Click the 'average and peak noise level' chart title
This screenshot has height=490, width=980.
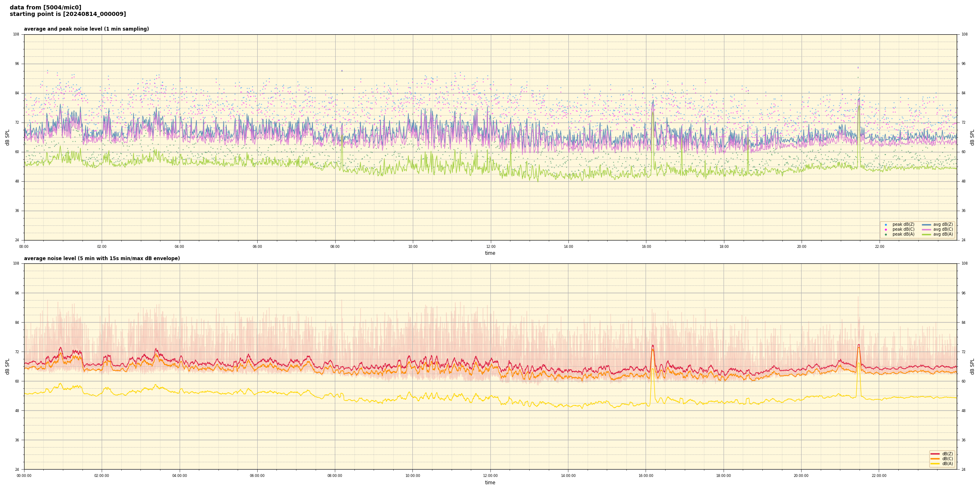[x=86, y=29]
